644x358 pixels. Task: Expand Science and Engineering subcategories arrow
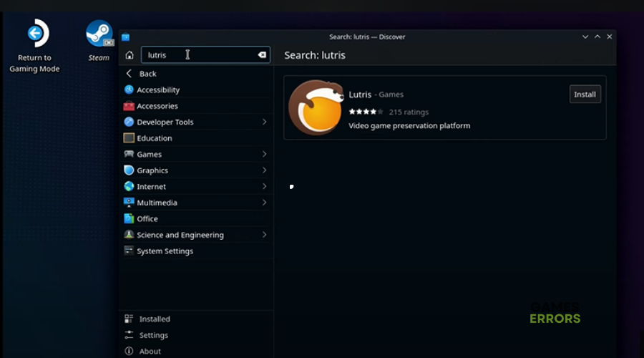(x=265, y=235)
